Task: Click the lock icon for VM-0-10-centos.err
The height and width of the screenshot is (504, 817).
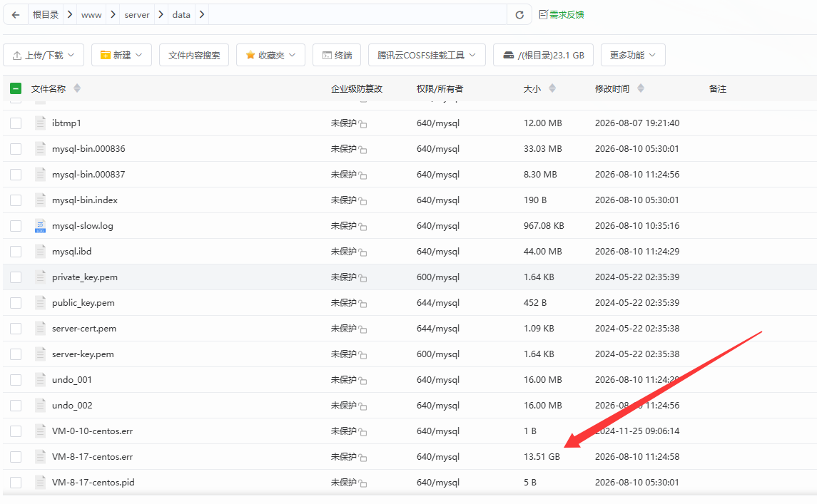Action: click(x=362, y=432)
